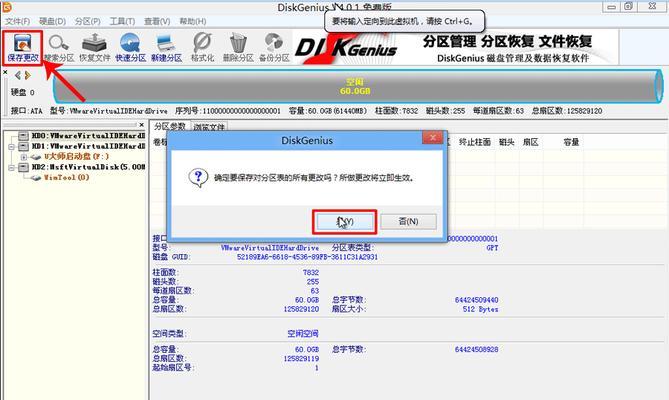
Task: Click the DiskGenius app icon in title bar
Action: [7, 7]
